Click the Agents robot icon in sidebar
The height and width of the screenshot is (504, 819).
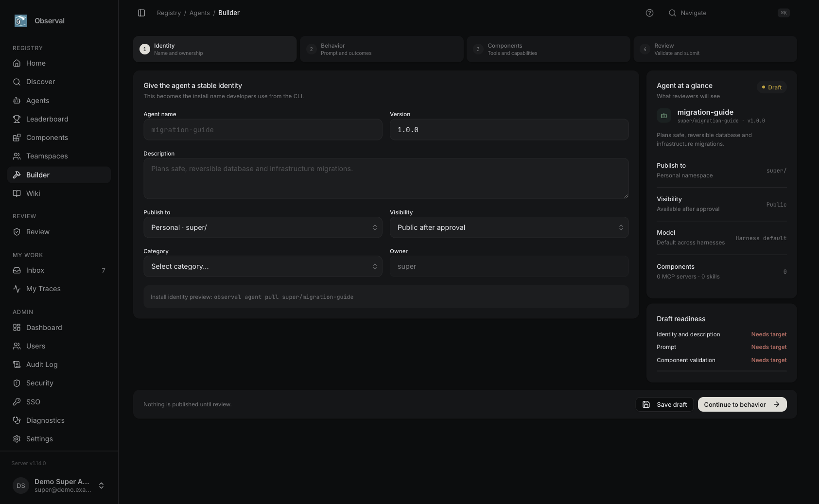pos(17,101)
